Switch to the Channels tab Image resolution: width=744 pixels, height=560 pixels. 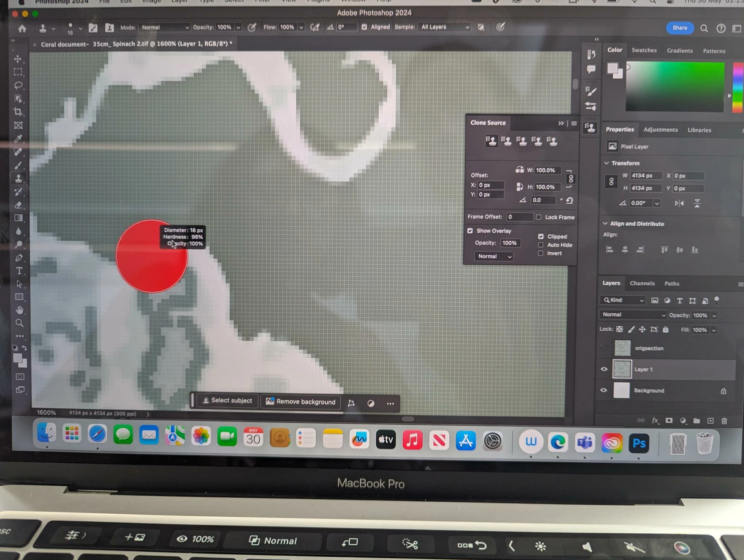point(642,283)
